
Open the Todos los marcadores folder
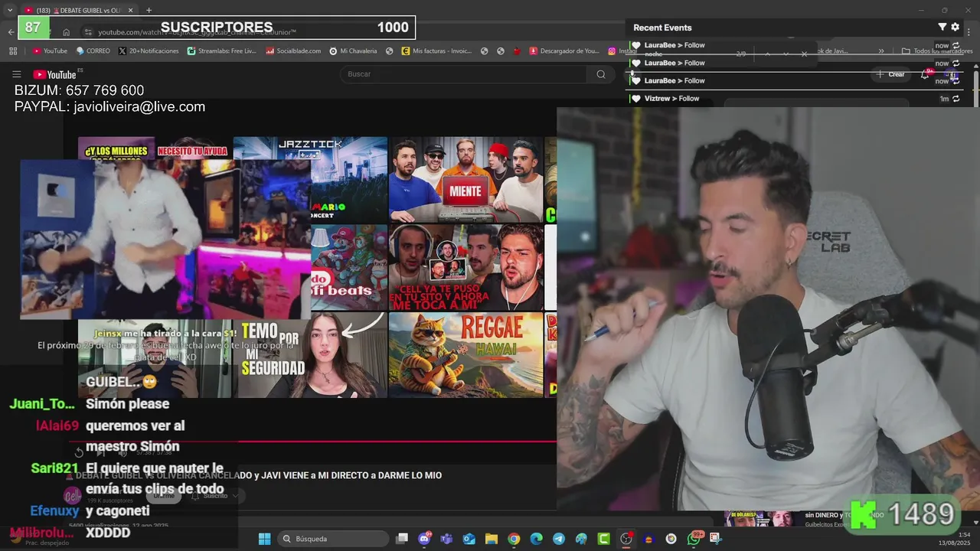(937, 51)
